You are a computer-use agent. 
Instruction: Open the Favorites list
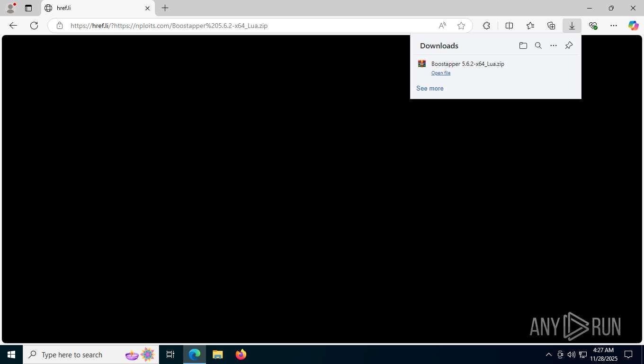tap(530, 26)
